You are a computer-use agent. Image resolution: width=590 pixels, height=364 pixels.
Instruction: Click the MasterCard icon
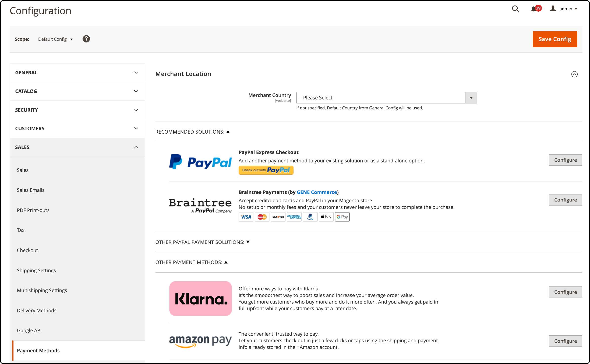[262, 217]
